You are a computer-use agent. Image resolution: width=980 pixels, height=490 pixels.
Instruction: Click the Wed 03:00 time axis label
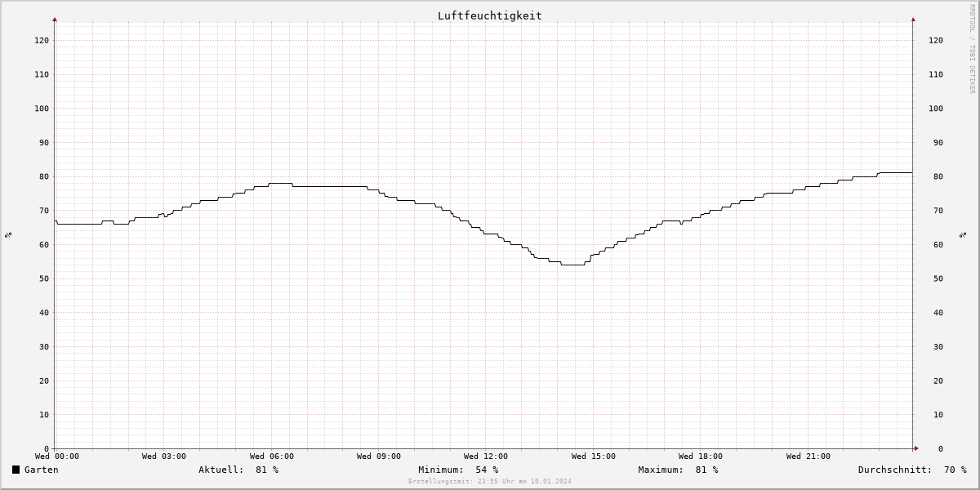pyautogui.click(x=164, y=457)
